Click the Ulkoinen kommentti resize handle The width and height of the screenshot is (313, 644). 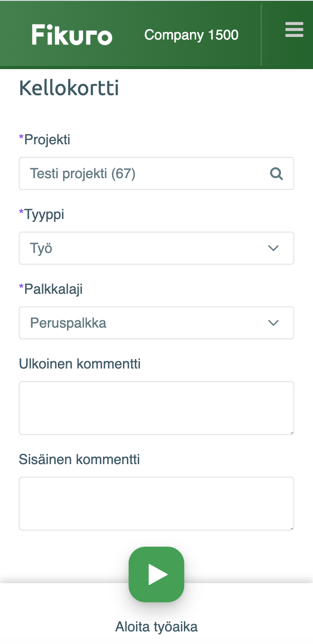pyautogui.click(x=292, y=432)
